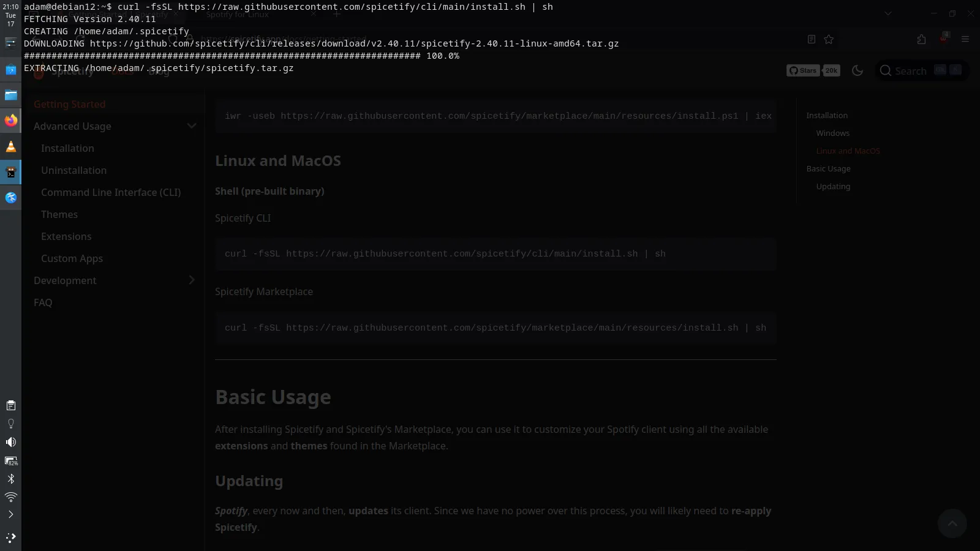
Task: Open Uninstallation page in the sidebar
Action: pyautogui.click(x=73, y=170)
